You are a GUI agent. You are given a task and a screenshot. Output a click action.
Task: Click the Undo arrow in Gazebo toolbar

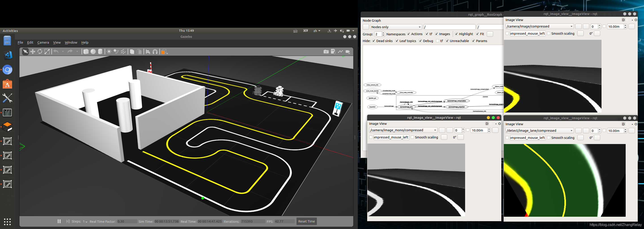click(56, 51)
